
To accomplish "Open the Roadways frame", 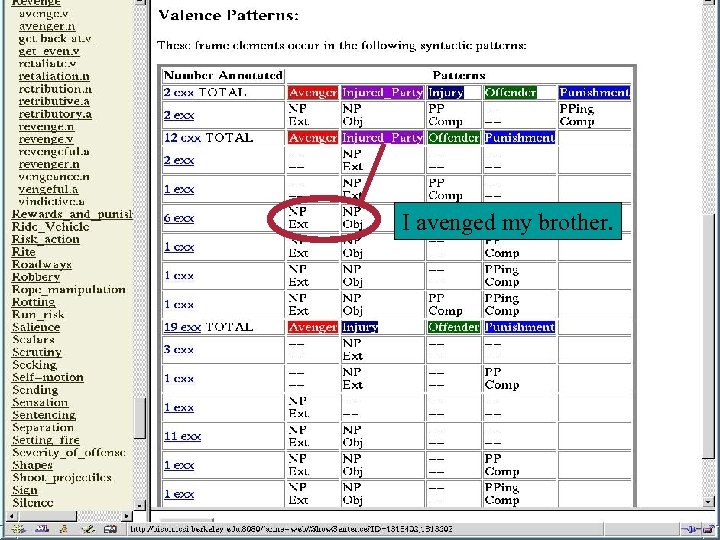I will click(41, 265).
